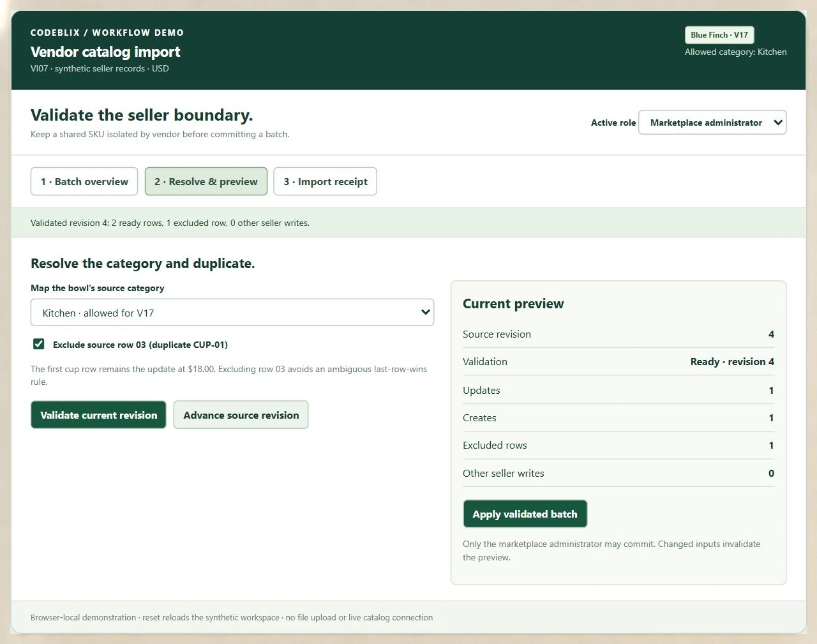This screenshot has width=817, height=644.
Task: Click the marketplace administrator commit note
Action: 611,551
